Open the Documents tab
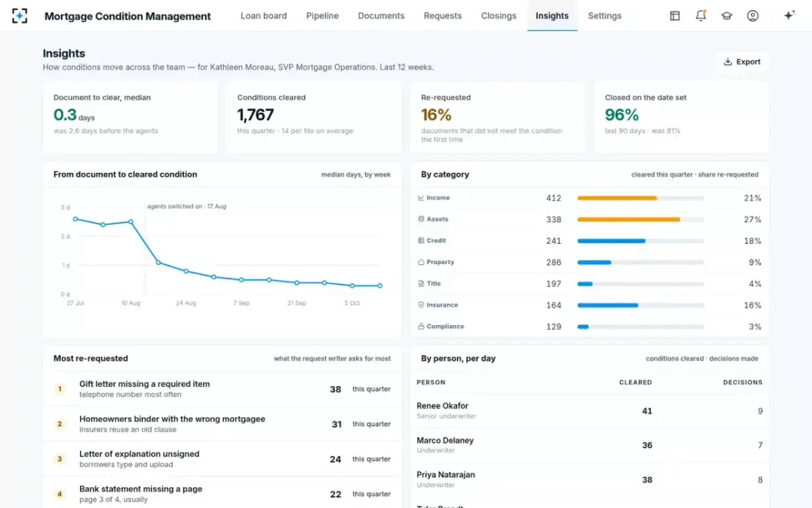The height and width of the screenshot is (508, 812). pyautogui.click(x=381, y=16)
